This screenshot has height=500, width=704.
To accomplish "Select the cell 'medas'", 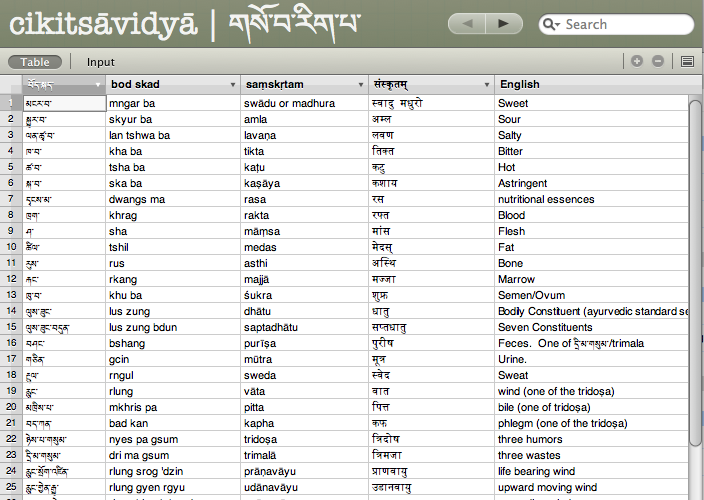I will 304,247.
